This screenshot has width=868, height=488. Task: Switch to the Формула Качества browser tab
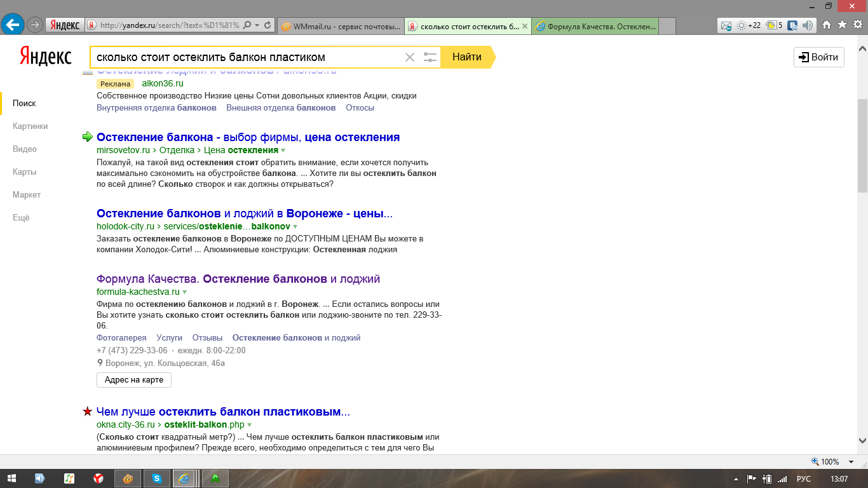point(595,26)
